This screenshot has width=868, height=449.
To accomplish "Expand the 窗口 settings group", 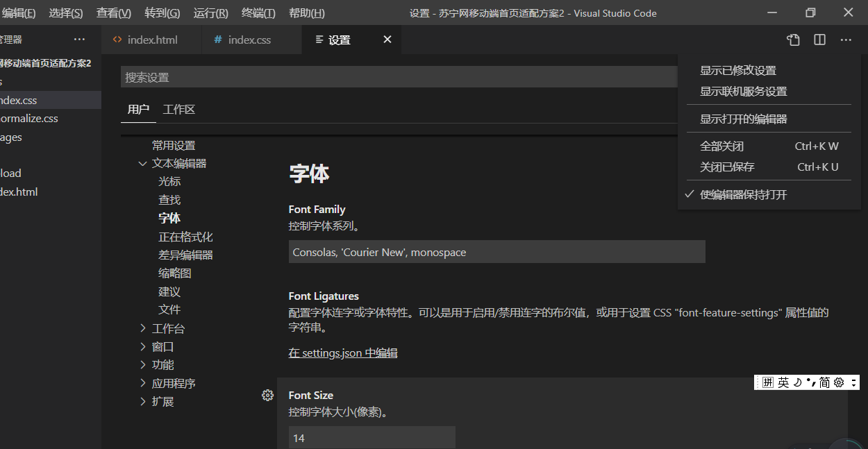I will (143, 346).
